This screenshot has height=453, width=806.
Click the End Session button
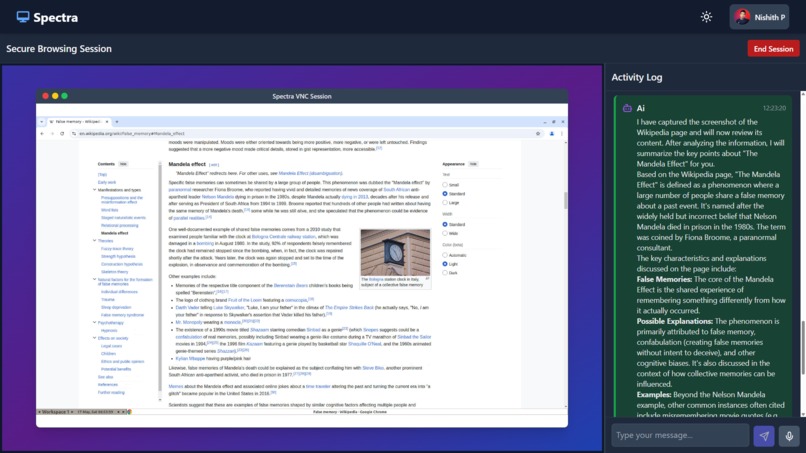773,49
